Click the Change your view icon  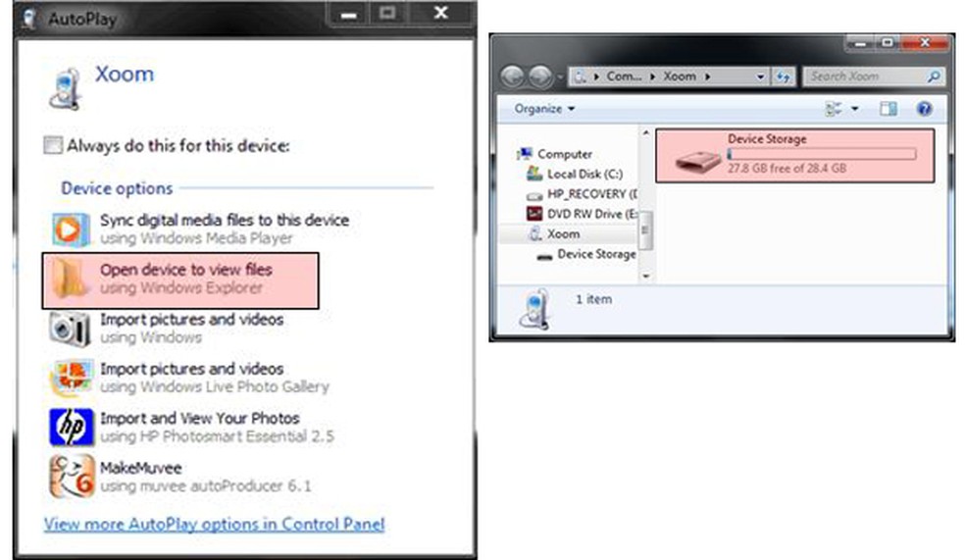834,109
